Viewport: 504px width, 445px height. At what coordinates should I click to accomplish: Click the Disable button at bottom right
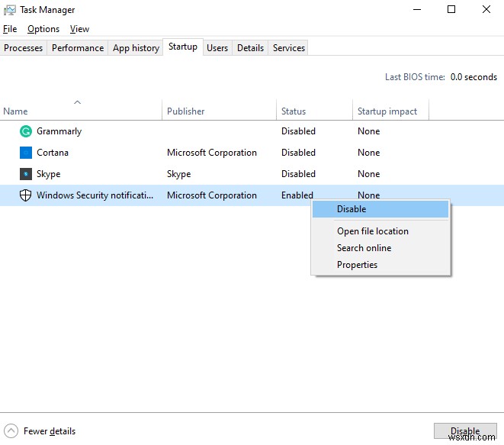pyautogui.click(x=465, y=430)
